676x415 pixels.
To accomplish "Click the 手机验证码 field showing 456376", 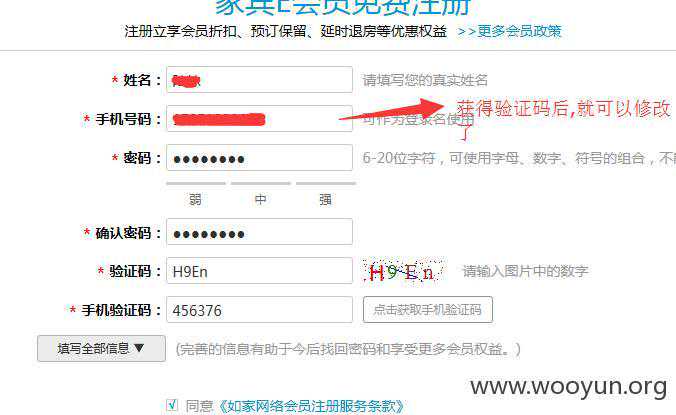I will [x=260, y=310].
